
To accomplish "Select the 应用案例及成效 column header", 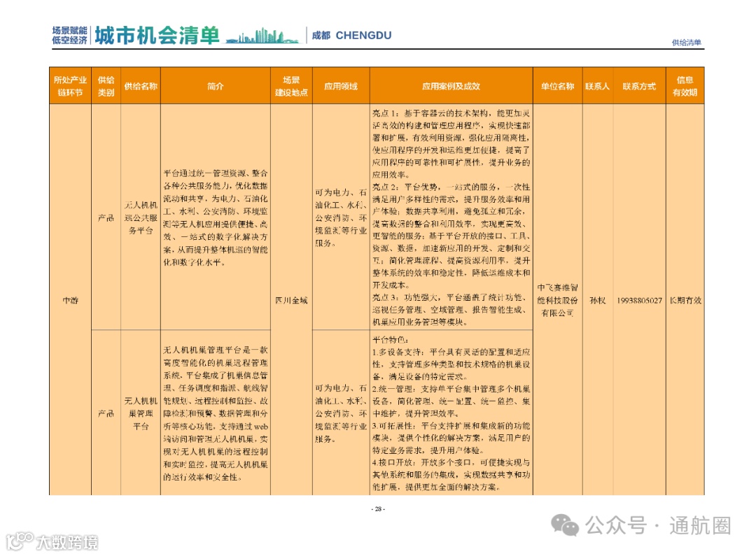I will point(451,86).
